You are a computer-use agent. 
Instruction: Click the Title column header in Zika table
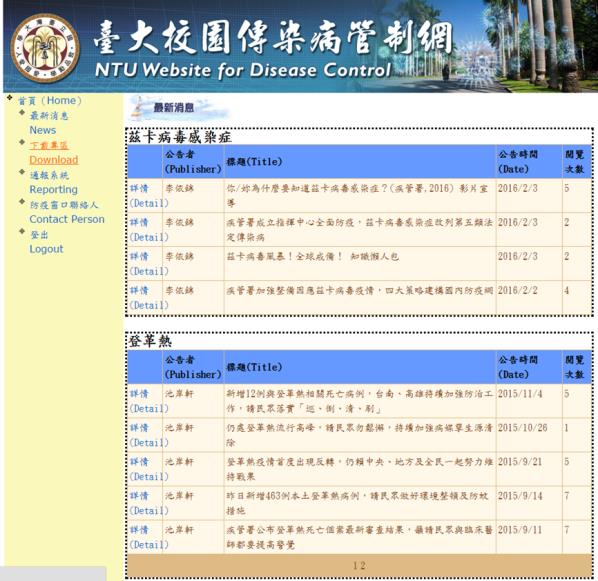pos(254,162)
